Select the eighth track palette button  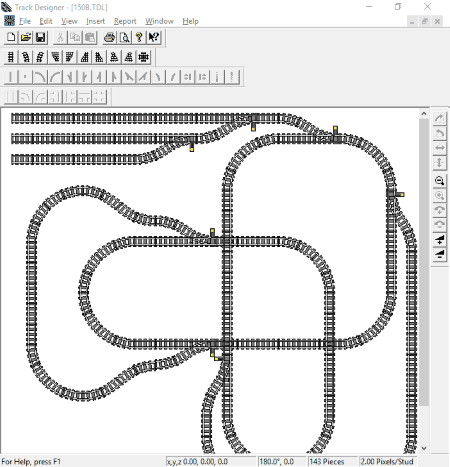click(x=114, y=57)
